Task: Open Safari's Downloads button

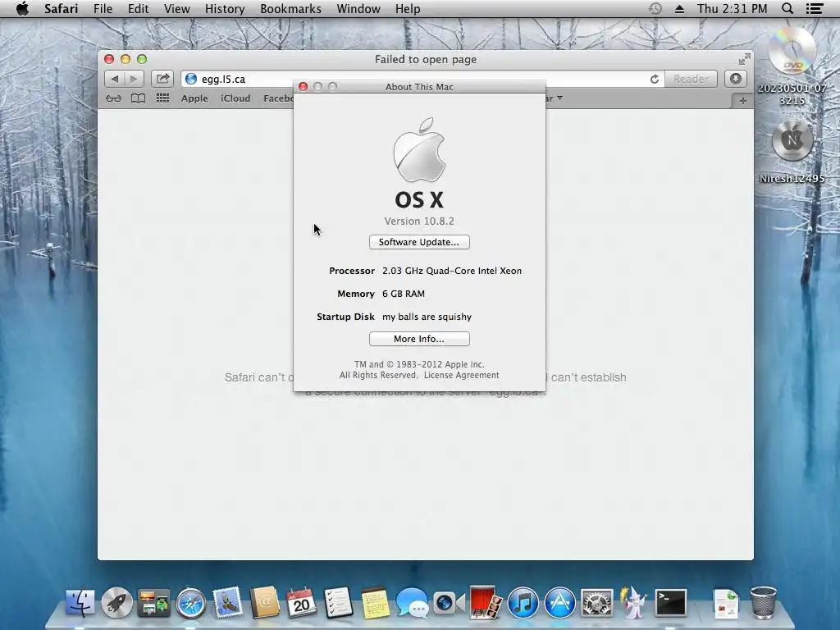Action: [736, 79]
